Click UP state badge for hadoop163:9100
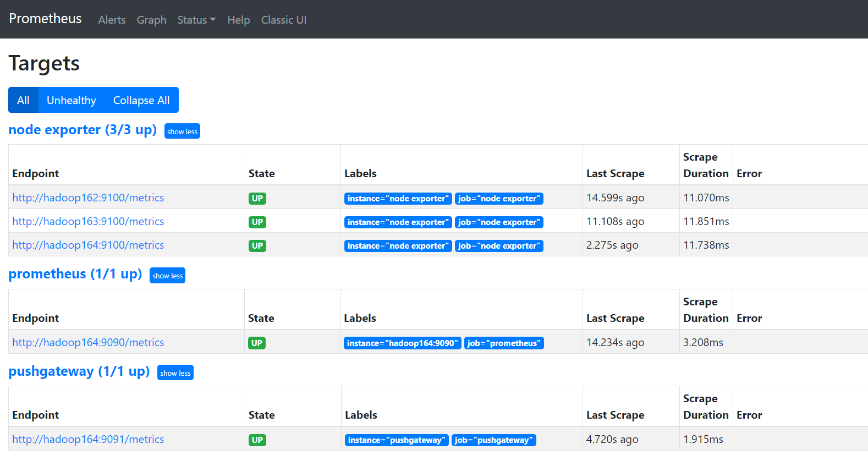Image resolution: width=868 pixels, height=466 pixels. click(257, 222)
